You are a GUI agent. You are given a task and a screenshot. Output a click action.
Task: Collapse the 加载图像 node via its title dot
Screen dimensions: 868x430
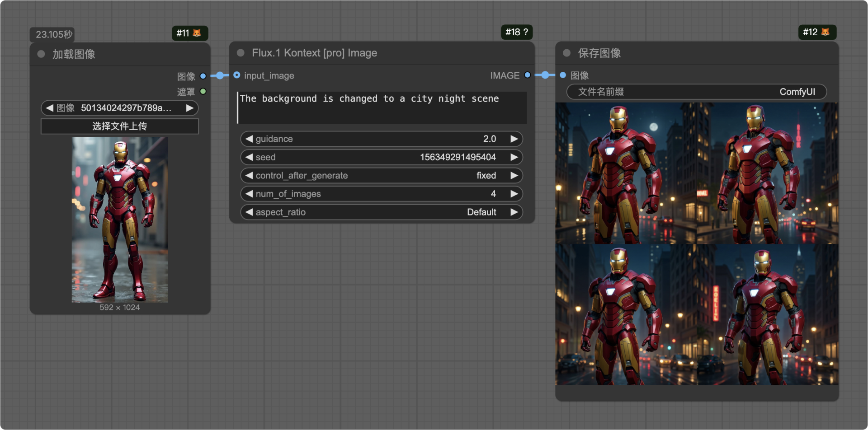click(x=41, y=54)
